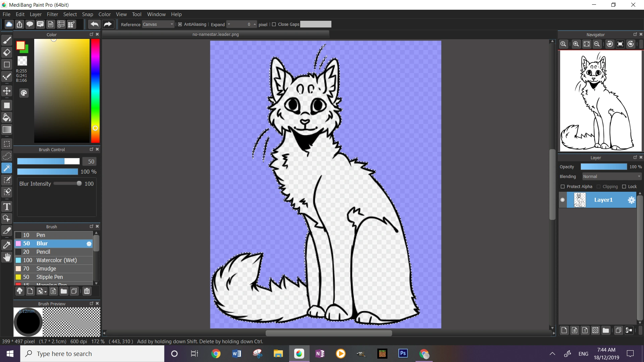Toggle the AntiAliasing checkbox
This screenshot has width=644, height=362.
[180, 24]
